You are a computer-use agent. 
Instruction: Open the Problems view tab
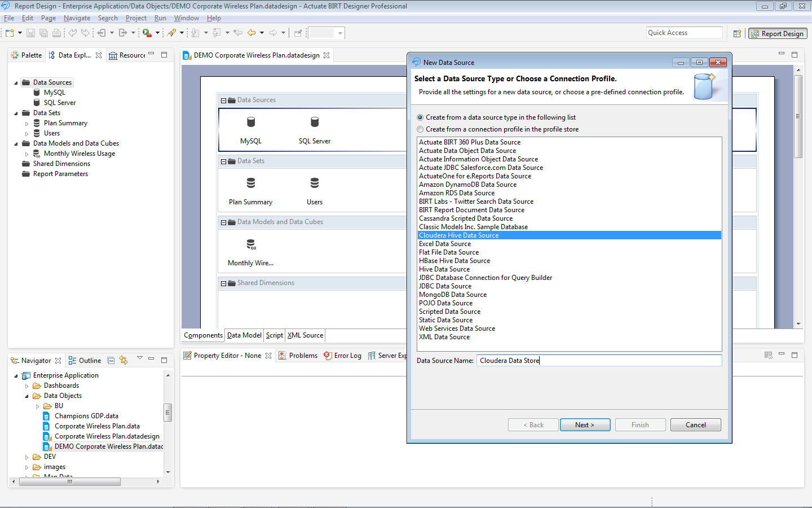tap(298, 356)
